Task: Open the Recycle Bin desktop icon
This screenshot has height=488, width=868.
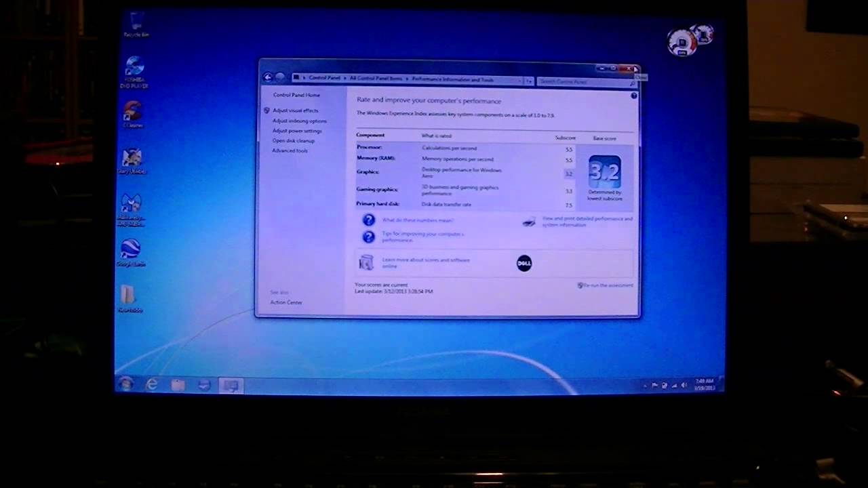Action: [136, 24]
